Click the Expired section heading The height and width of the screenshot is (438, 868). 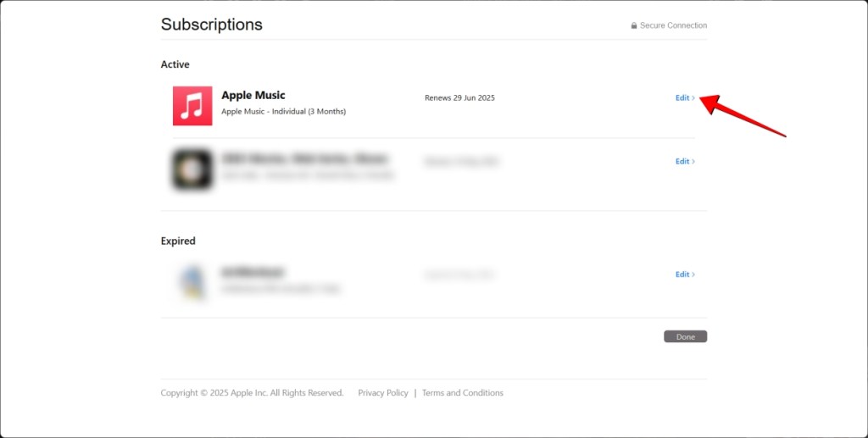178,241
